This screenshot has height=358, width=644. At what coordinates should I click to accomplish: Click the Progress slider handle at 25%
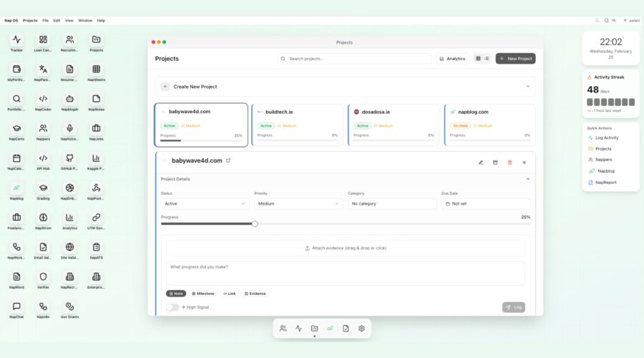[x=255, y=224]
